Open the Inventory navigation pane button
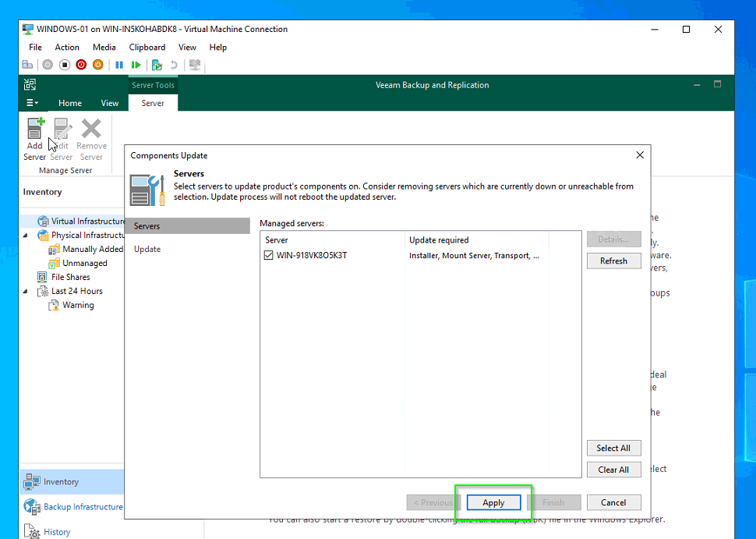 [72, 481]
